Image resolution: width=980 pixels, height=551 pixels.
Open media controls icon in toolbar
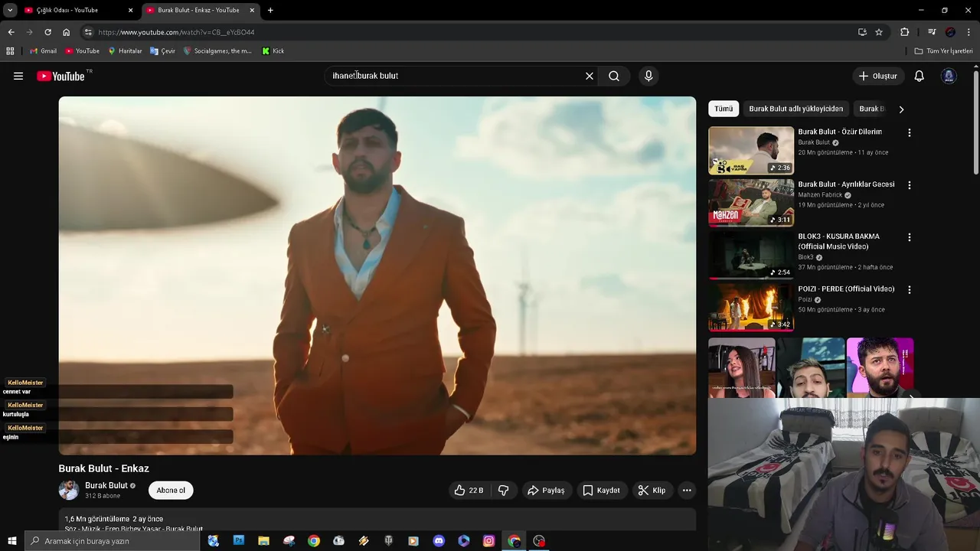[x=932, y=32]
